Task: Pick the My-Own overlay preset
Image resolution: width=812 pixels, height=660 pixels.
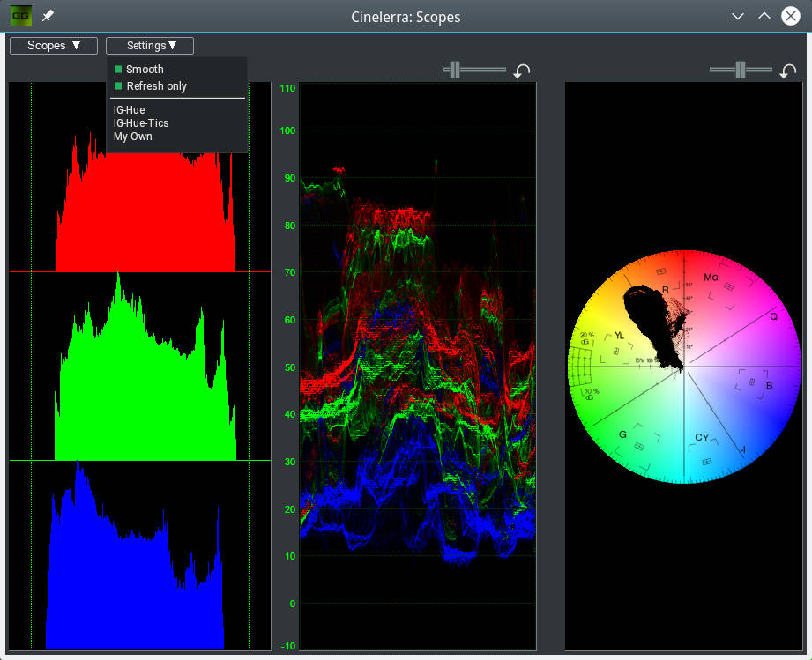Action: tap(133, 137)
